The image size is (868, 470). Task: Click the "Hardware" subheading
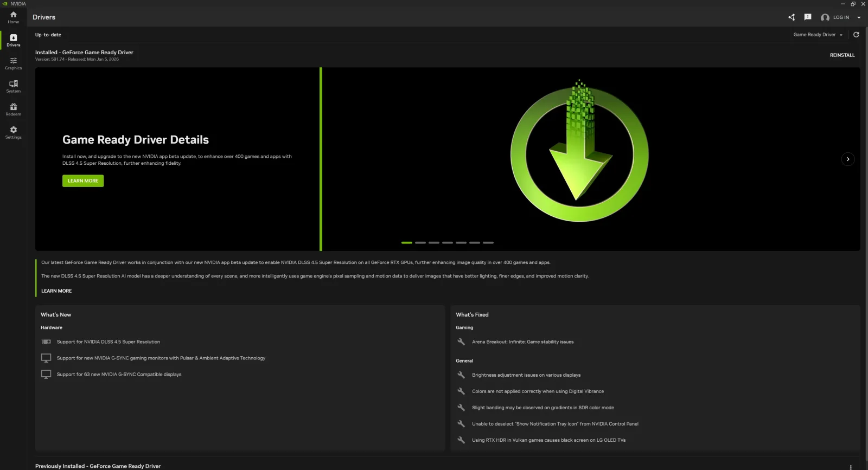pyautogui.click(x=52, y=328)
